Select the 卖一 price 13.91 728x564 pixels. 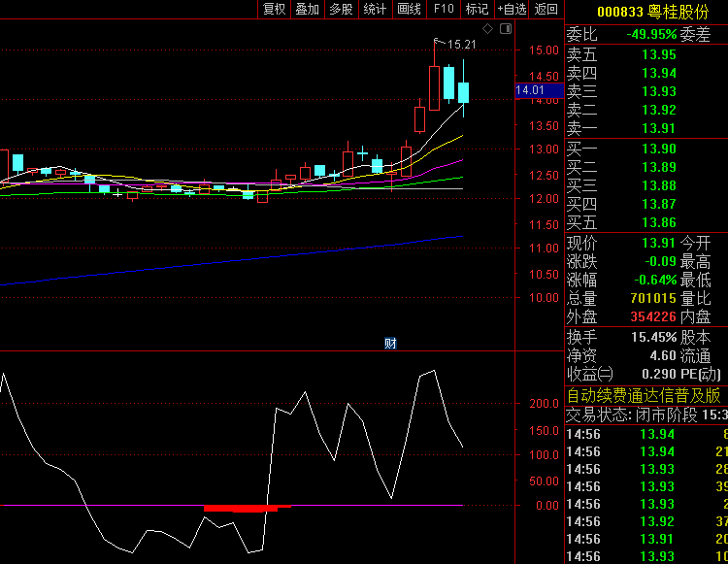(659, 128)
